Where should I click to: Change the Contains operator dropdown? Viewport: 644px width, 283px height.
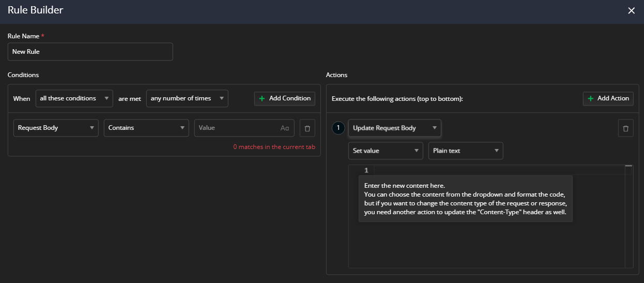point(146,128)
